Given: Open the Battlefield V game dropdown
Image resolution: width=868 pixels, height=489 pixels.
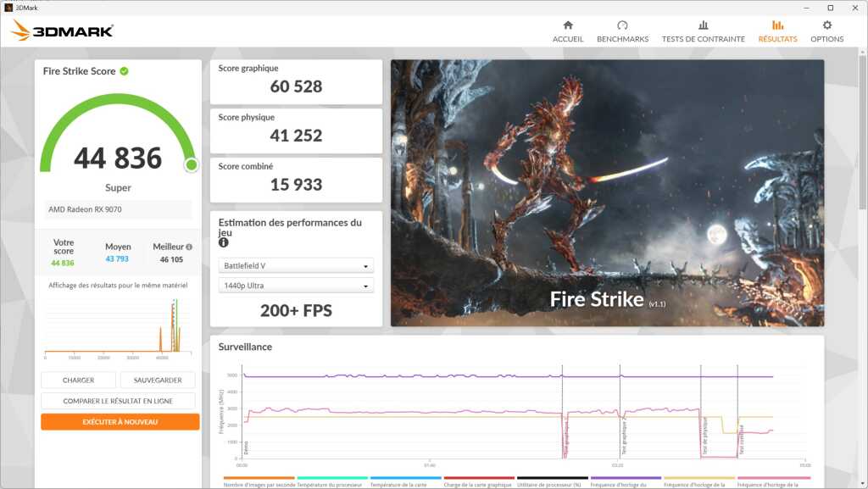Looking at the screenshot, I should [x=295, y=265].
